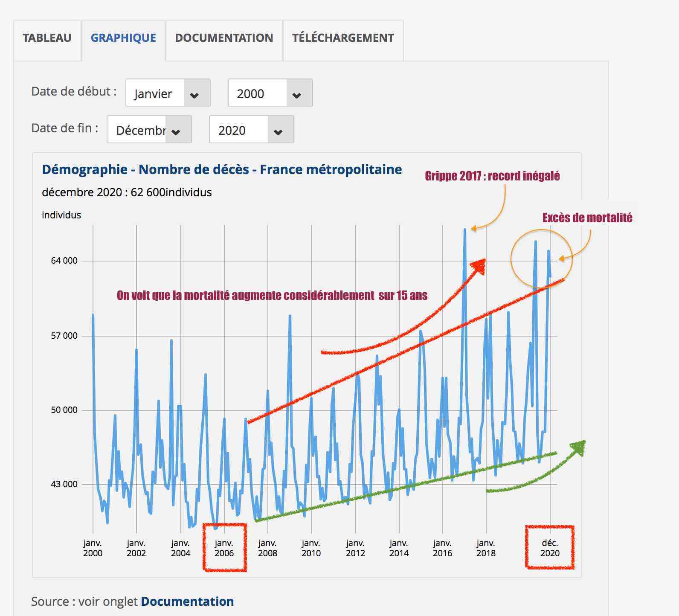Viewport: 679px width, 616px height.
Task: Click the 50 000 y-axis label
Action: [x=64, y=410]
